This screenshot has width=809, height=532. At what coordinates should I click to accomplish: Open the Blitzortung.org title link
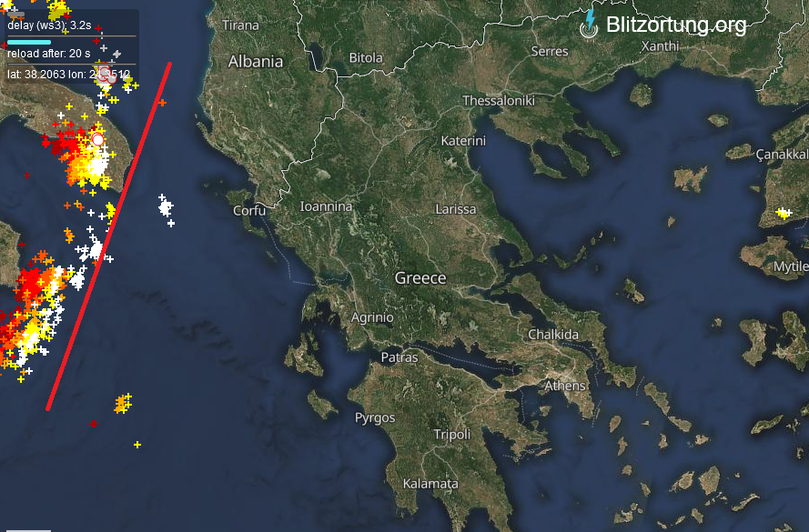[676, 25]
